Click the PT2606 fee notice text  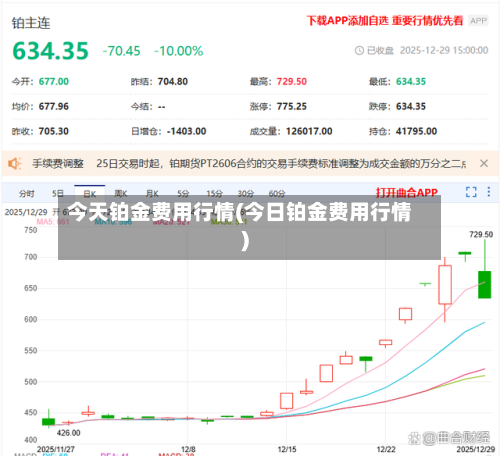click(x=281, y=163)
